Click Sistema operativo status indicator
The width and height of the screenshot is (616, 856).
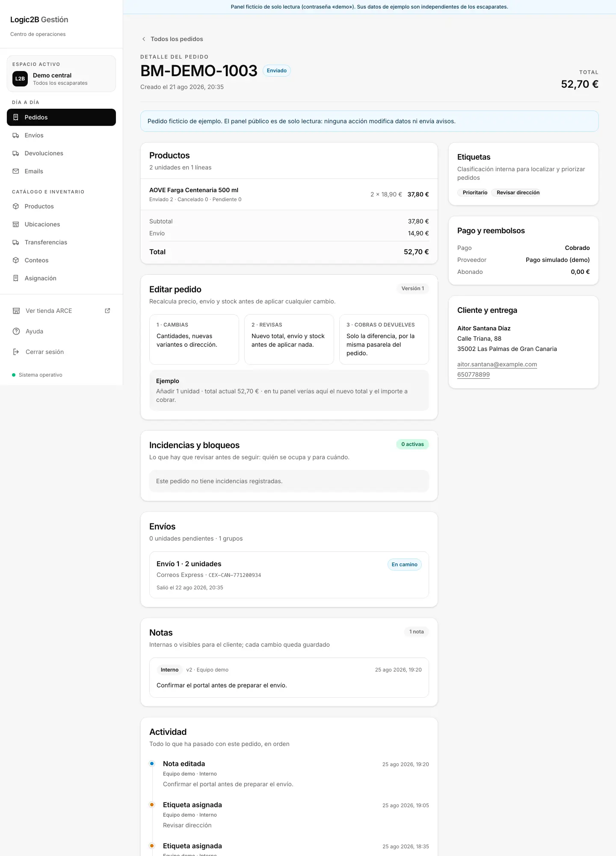tap(37, 375)
